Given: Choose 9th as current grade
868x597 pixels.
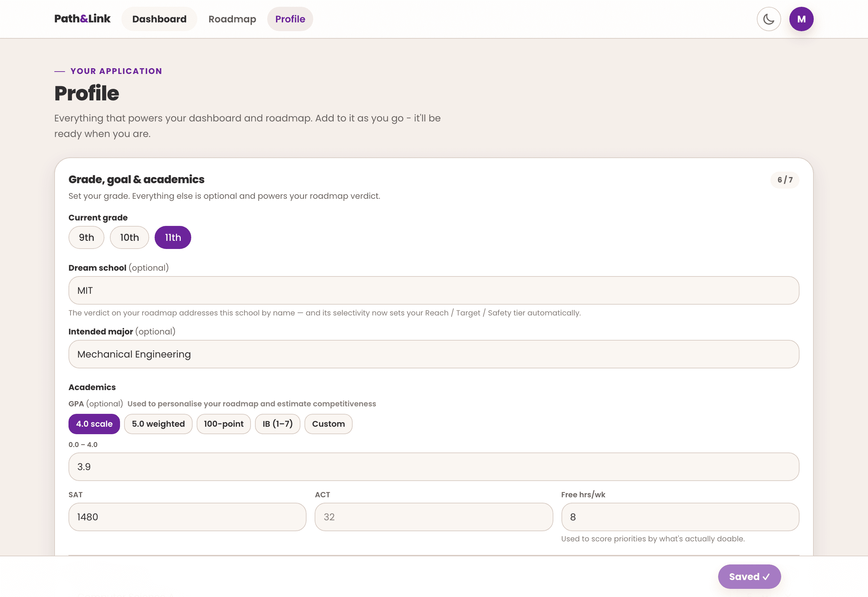Looking at the screenshot, I should pyautogui.click(x=86, y=237).
